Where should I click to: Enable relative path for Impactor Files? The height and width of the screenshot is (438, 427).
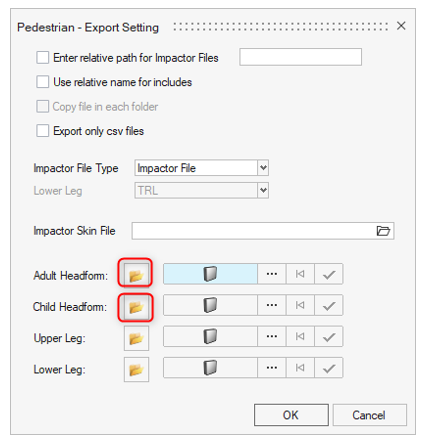tap(43, 57)
